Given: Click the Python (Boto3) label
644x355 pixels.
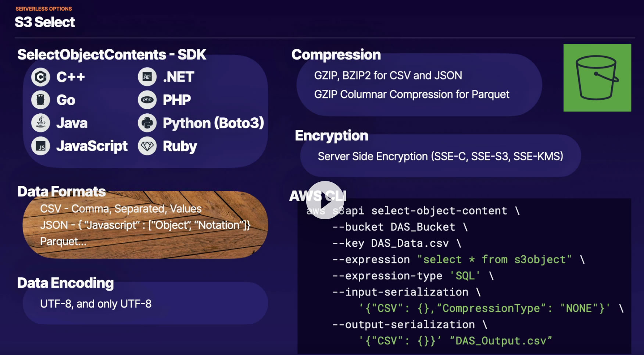Looking at the screenshot, I should [213, 123].
